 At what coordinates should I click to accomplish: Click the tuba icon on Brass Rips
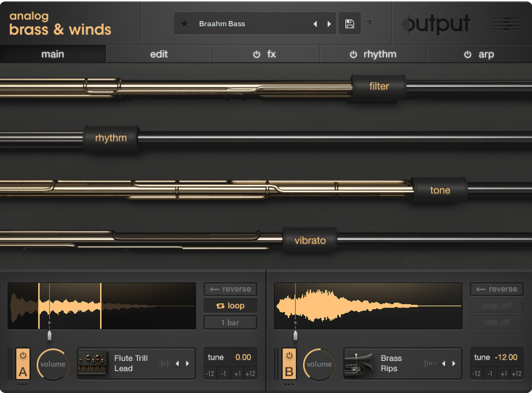[359, 363]
